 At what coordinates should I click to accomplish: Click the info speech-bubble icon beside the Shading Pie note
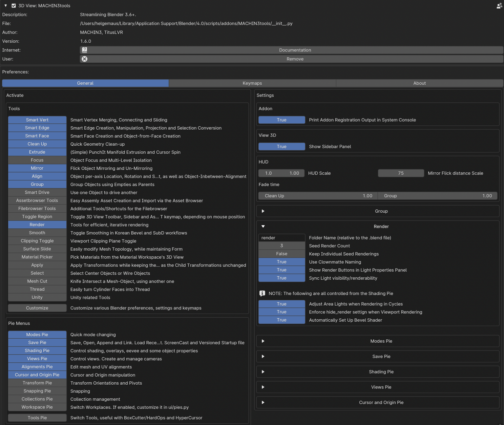click(262, 293)
